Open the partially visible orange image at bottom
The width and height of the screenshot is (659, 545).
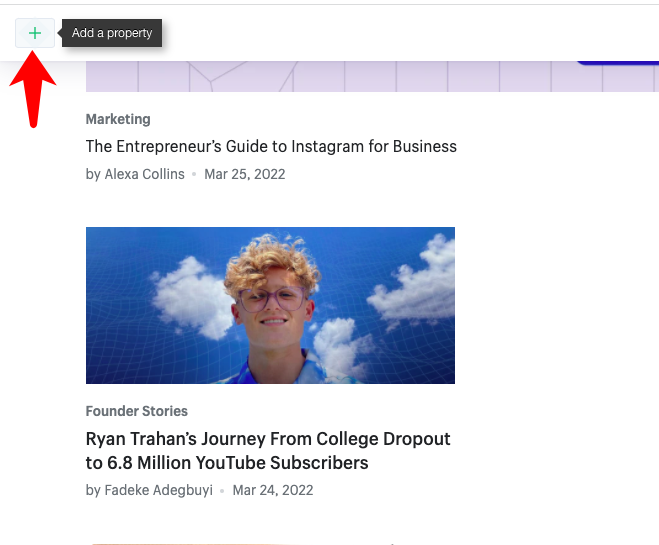click(x=240, y=543)
